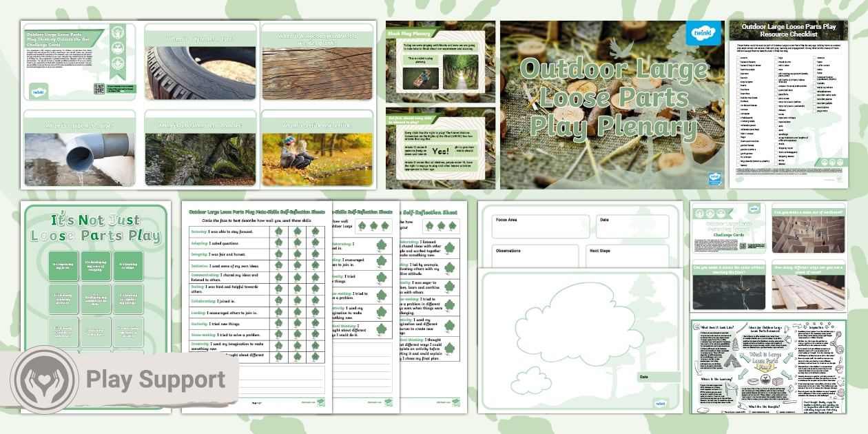
Task: Click the top badge icon on the green ribbon
Action: coord(118,34)
